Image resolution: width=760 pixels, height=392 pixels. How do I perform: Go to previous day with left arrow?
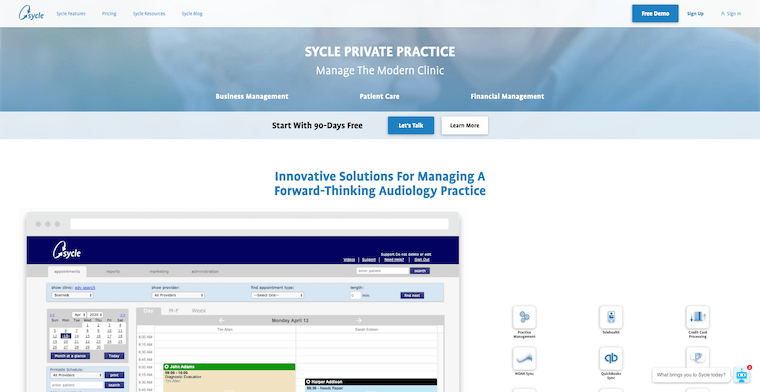pos(222,320)
